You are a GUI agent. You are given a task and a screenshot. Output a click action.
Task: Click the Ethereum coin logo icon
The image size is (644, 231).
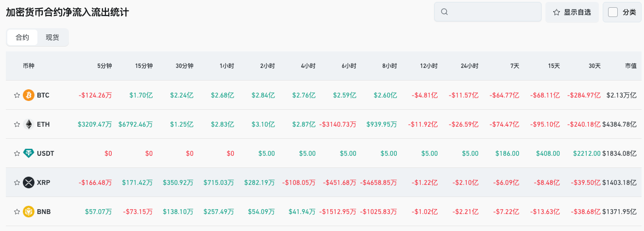pos(29,124)
